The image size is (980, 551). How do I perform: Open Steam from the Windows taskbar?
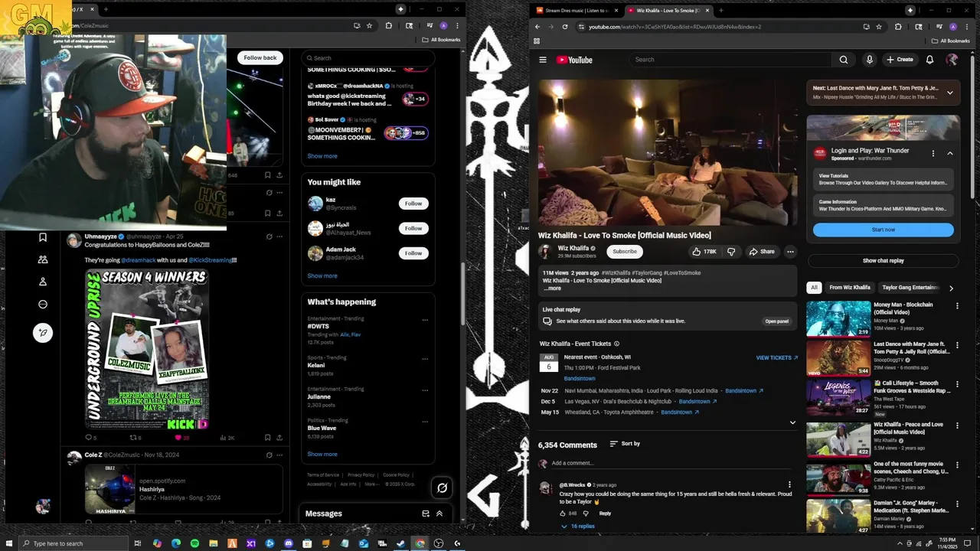(x=400, y=543)
